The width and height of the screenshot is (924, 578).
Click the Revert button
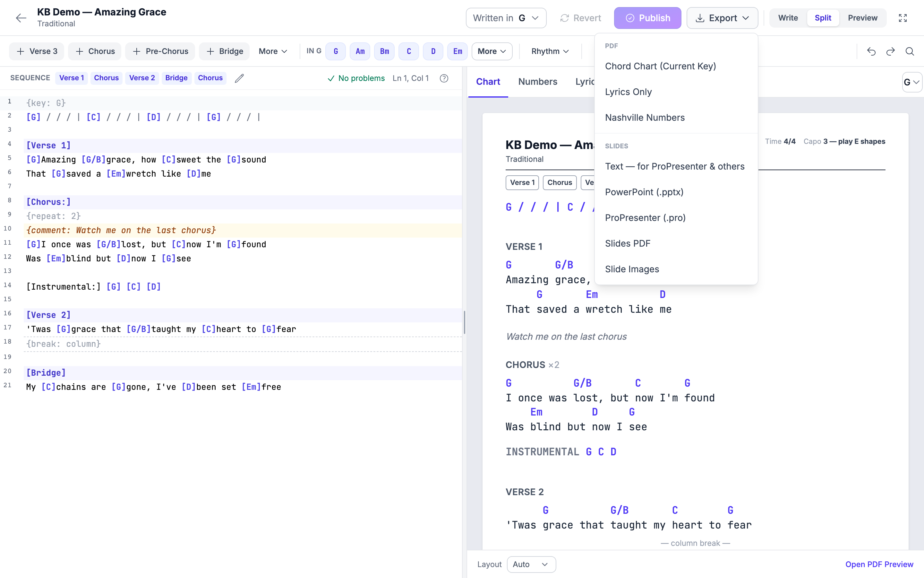click(580, 18)
